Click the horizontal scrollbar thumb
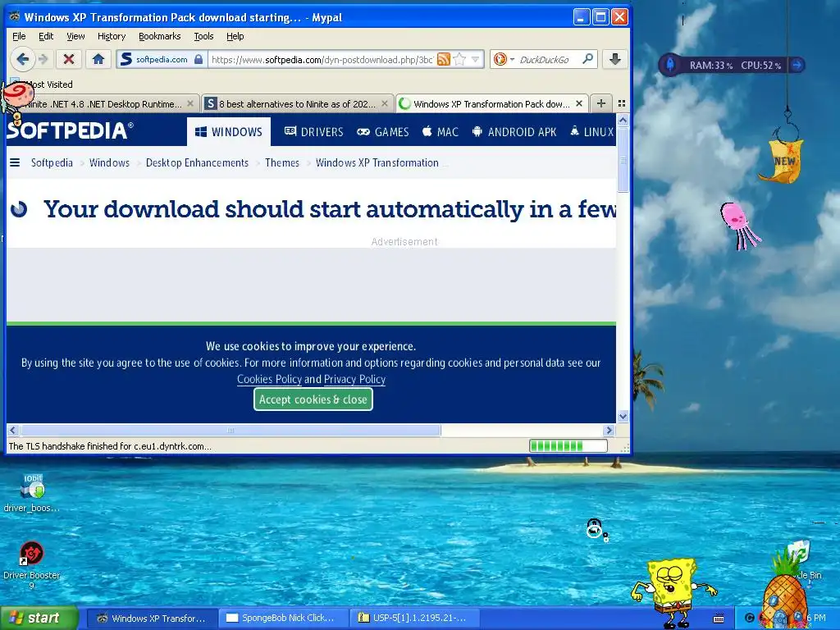This screenshot has height=630, width=840. click(x=231, y=430)
